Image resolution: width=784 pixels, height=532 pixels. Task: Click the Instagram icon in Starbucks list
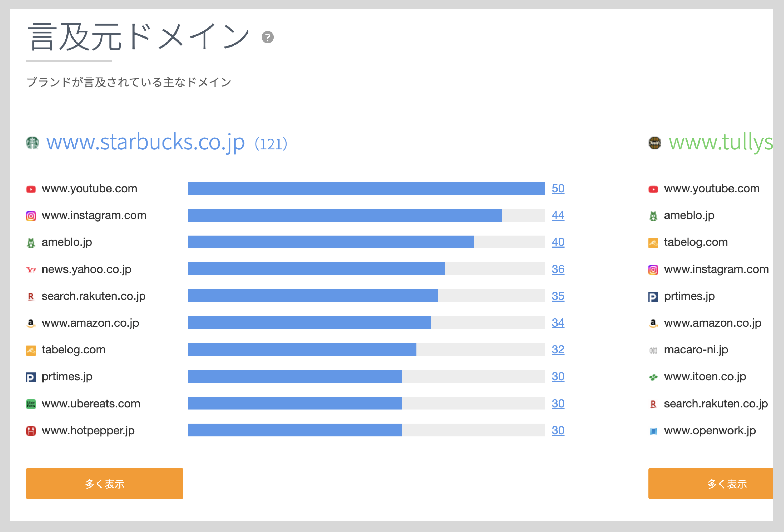coord(31,216)
